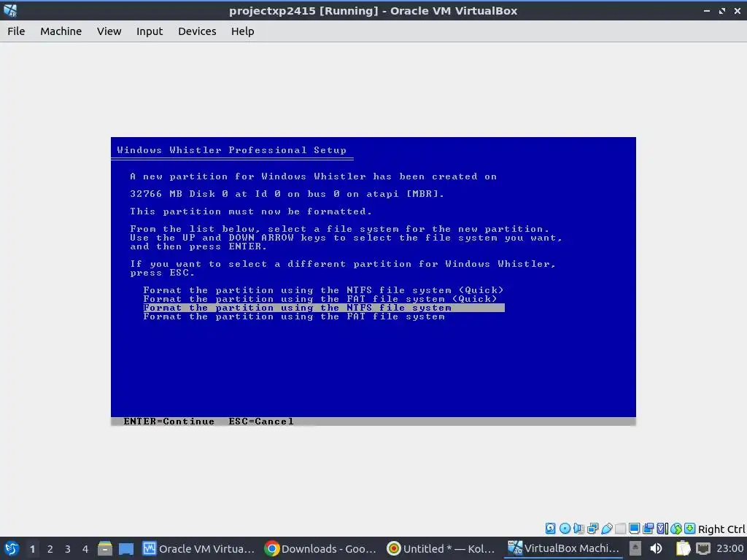Viewport: 747px width, 560px height.
Task: Close the VirtualBox window
Action: pos(738,10)
